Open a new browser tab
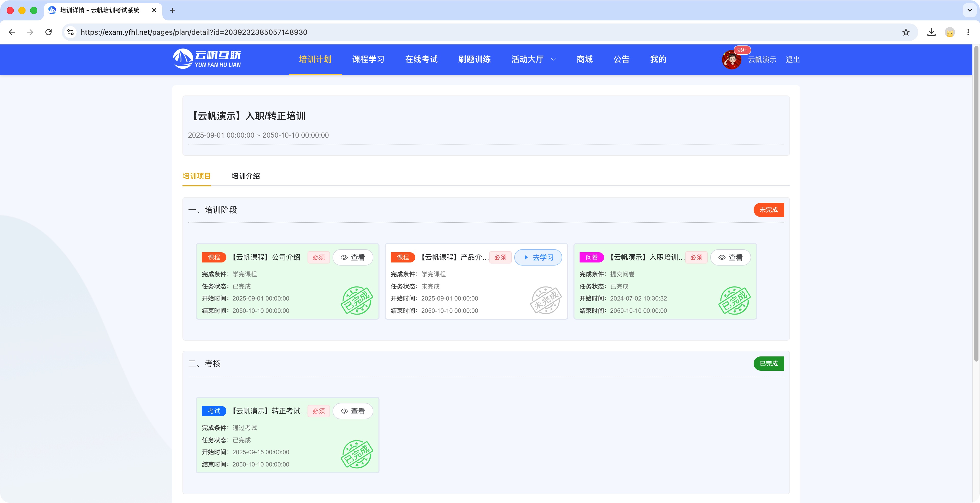Image resolution: width=980 pixels, height=503 pixels. 172,10
